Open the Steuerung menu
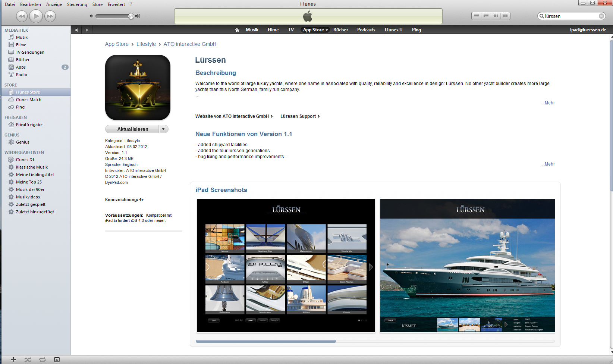613x364 pixels. click(77, 4)
